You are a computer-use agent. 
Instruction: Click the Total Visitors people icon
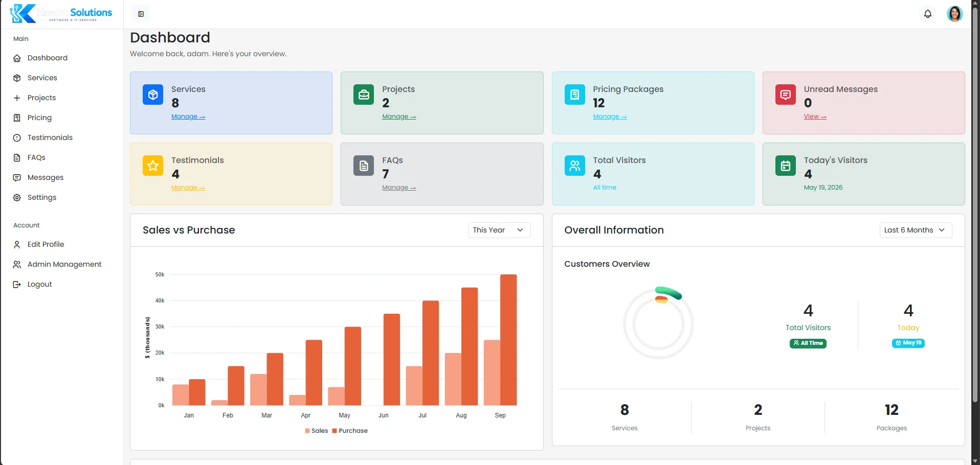click(574, 166)
